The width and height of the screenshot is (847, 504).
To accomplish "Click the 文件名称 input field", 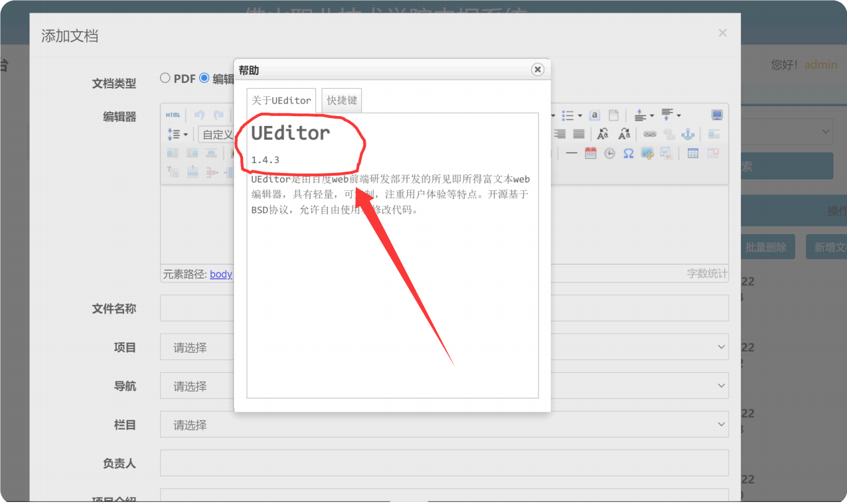I will (444, 308).
